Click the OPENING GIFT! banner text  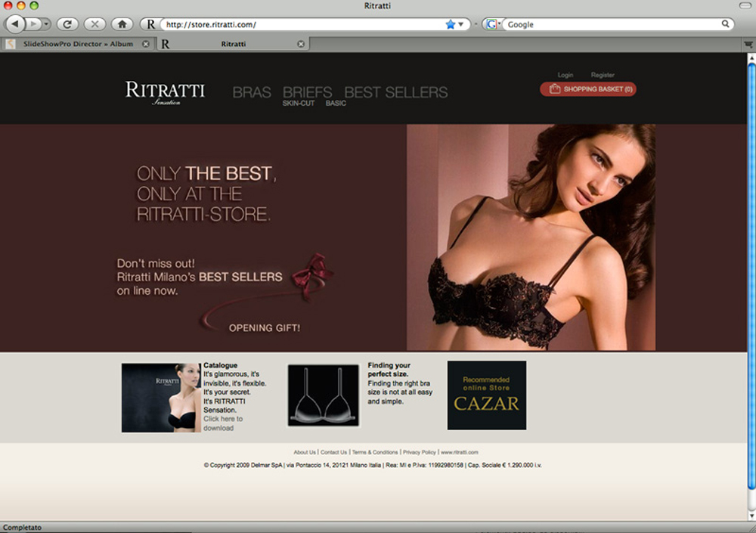(x=264, y=328)
